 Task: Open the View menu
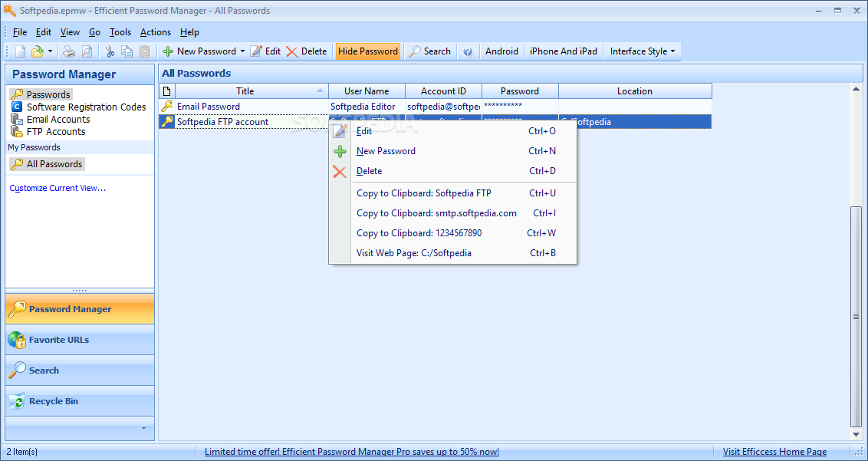[70, 32]
